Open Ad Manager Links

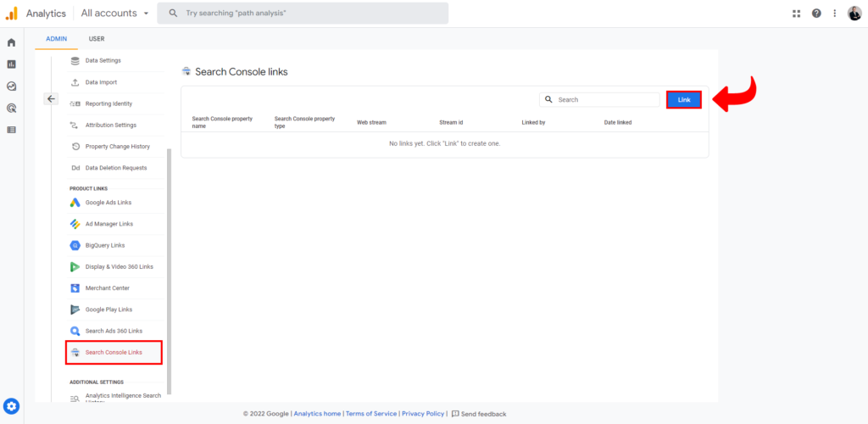point(109,224)
